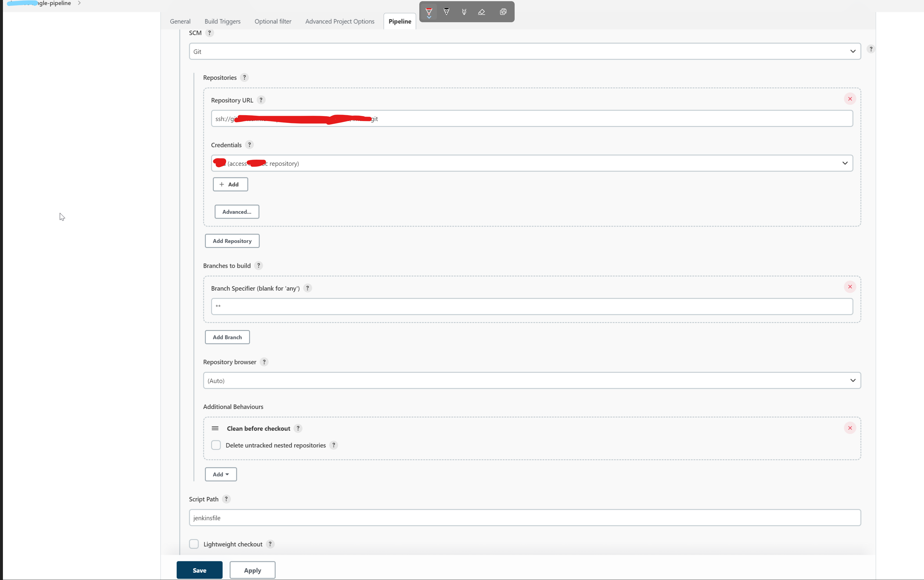This screenshot has height=580, width=924.
Task: Select the eraser tool
Action: click(x=481, y=11)
